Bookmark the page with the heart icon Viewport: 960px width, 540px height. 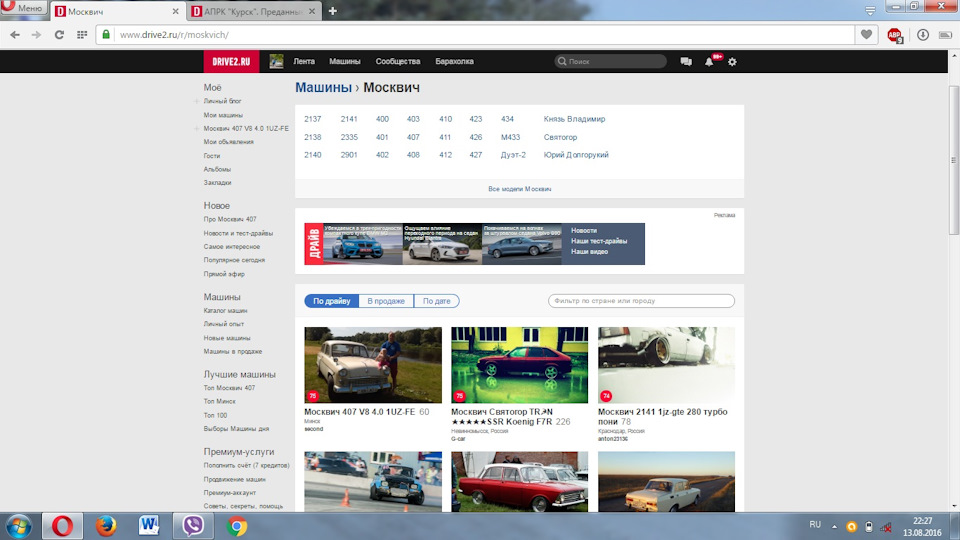[x=866, y=35]
